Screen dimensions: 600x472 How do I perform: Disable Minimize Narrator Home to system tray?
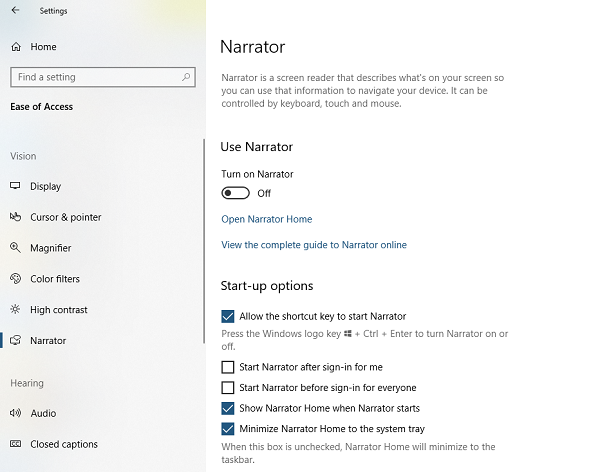[x=228, y=429]
